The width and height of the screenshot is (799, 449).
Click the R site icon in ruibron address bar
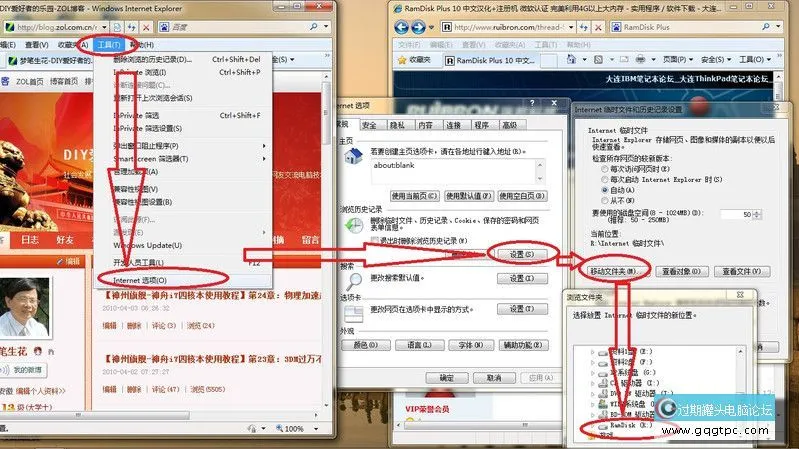(447, 27)
